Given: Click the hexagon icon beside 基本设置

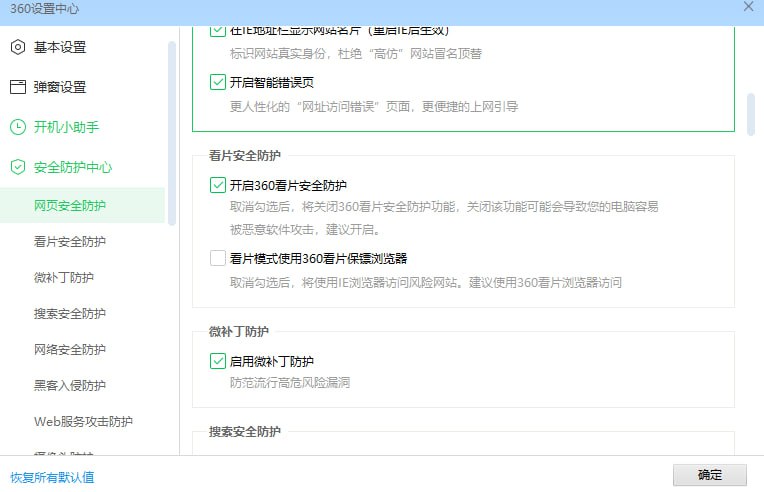Looking at the screenshot, I should coord(18,47).
